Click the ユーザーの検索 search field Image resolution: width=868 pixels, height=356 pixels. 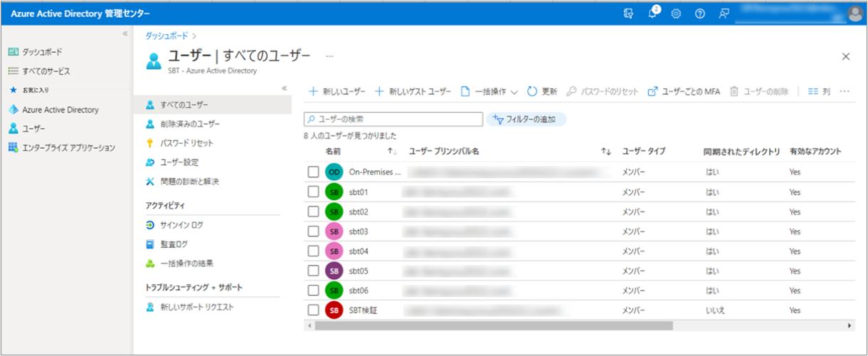(x=393, y=119)
